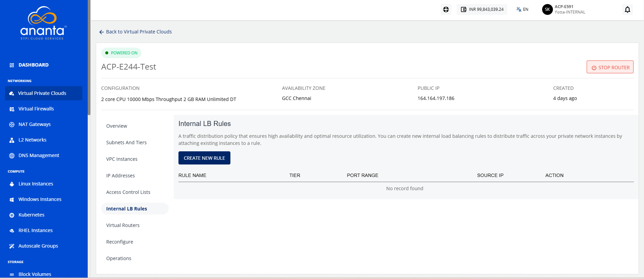Image resolution: width=644 pixels, height=279 pixels.
Task: Open the support lifebuoy icon
Action: pos(446,9)
